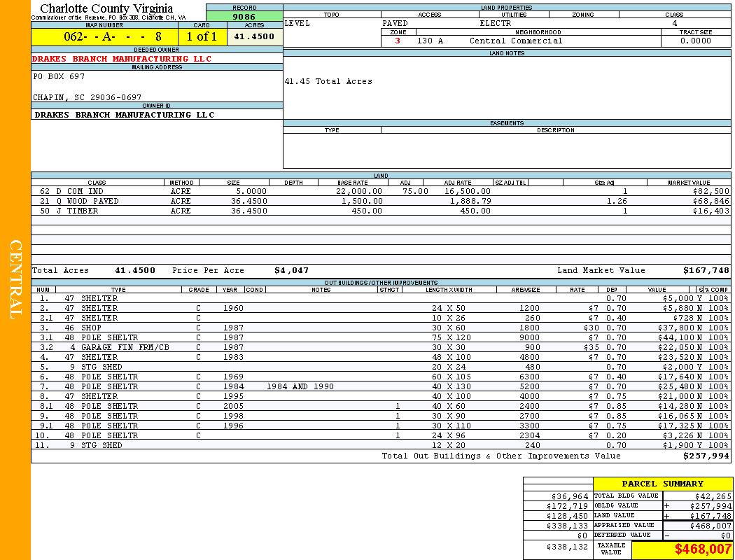Click the card indicator 1 of 1
This screenshot has width=735, height=560.
click(x=202, y=36)
